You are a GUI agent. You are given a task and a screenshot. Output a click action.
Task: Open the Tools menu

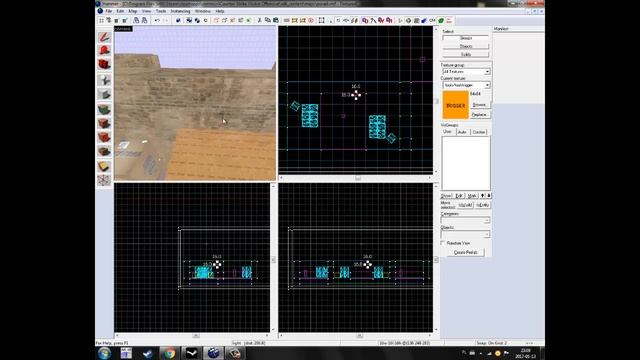click(x=161, y=11)
